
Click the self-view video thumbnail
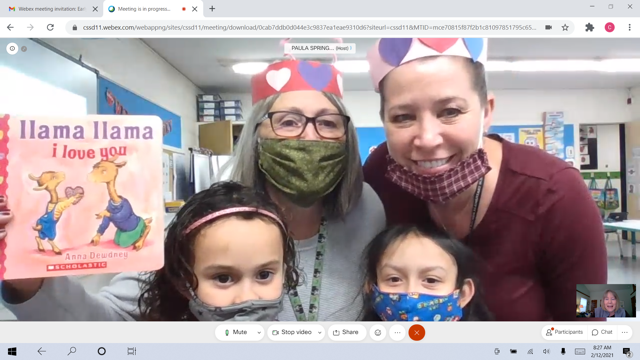pos(606,301)
